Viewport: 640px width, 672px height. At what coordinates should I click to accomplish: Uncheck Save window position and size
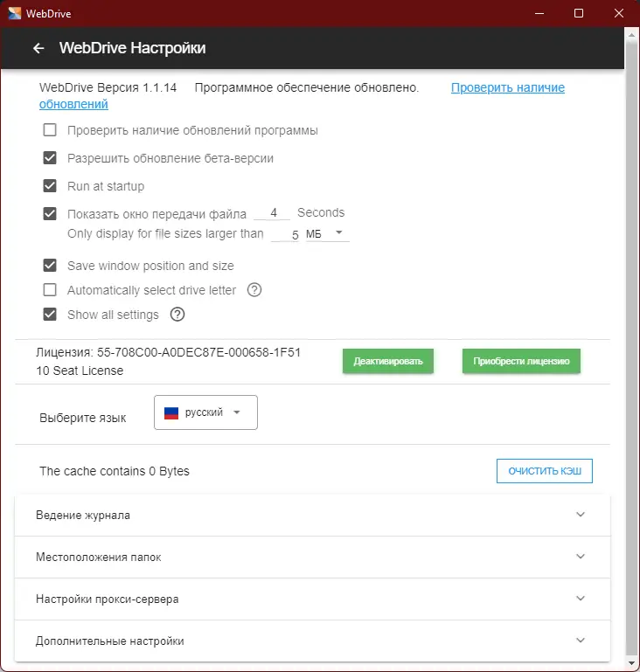50,266
